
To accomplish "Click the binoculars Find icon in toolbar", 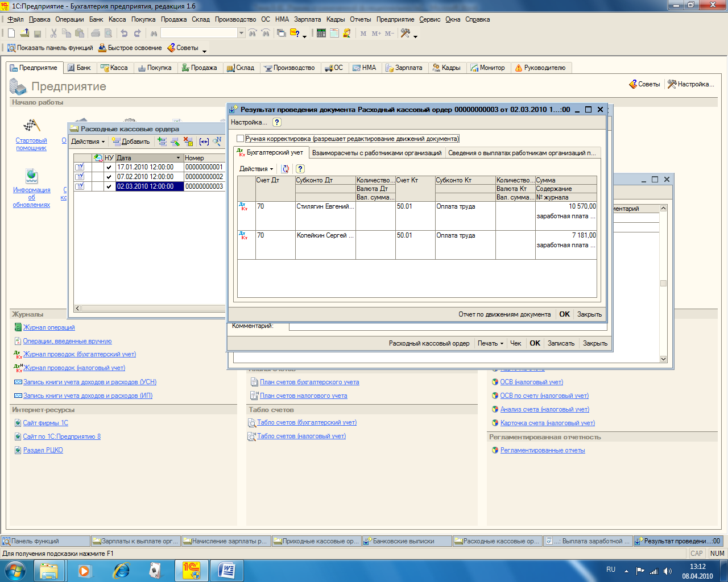I will 154,34.
